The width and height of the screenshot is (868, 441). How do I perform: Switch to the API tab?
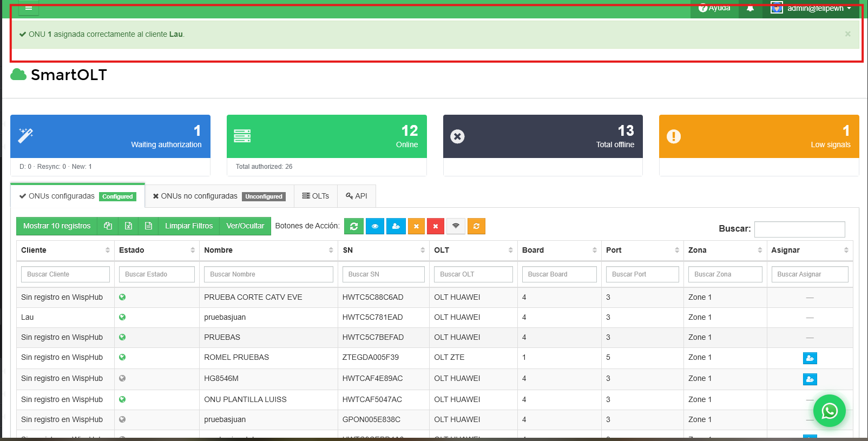click(357, 196)
